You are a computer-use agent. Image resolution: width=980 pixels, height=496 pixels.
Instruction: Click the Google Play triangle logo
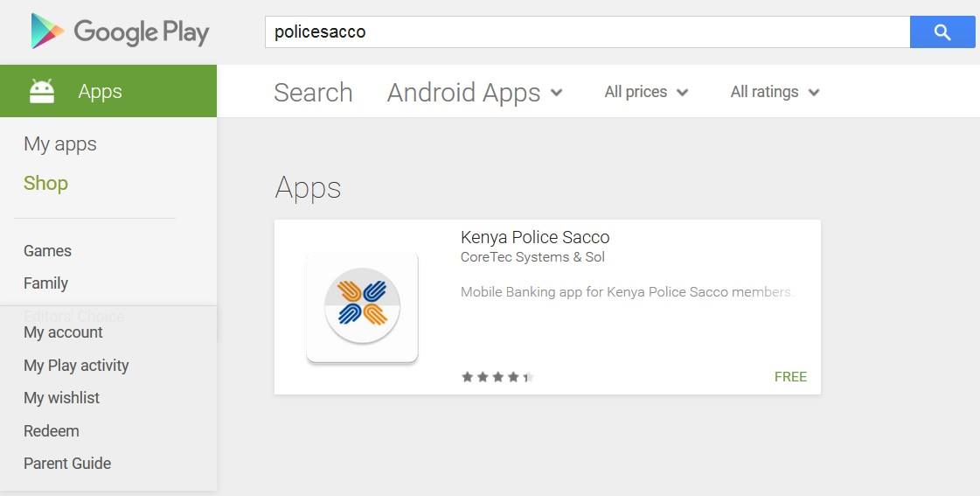pos(47,31)
